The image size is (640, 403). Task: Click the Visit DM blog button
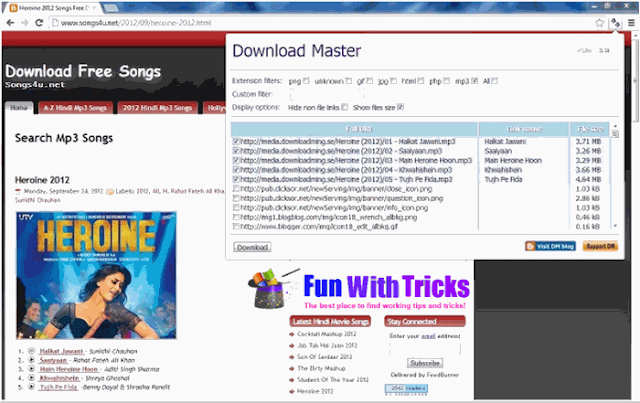tap(550, 246)
